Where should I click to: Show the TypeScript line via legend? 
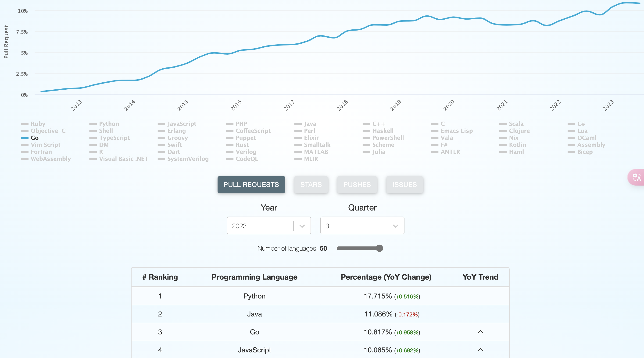click(x=110, y=138)
